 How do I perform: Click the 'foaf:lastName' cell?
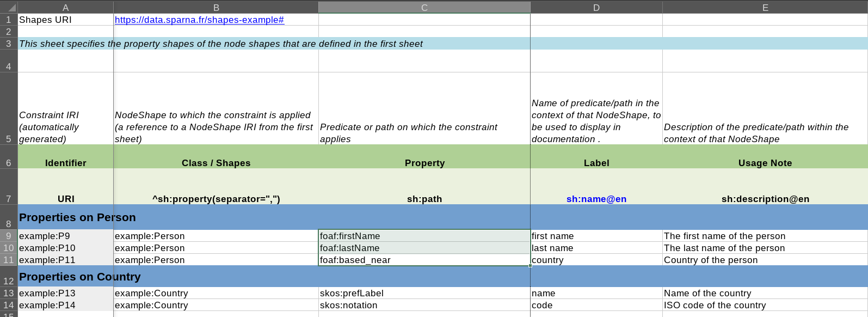click(x=424, y=248)
